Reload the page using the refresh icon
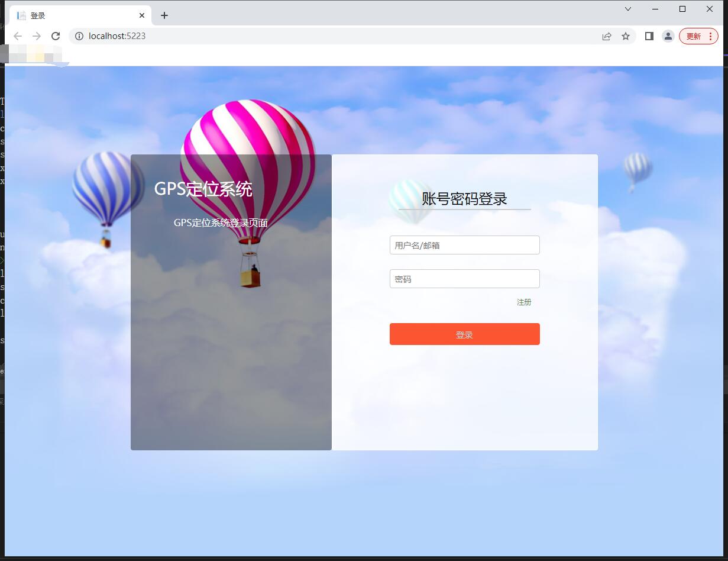The width and height of the screenshot is (728, 561). (56, 36)
